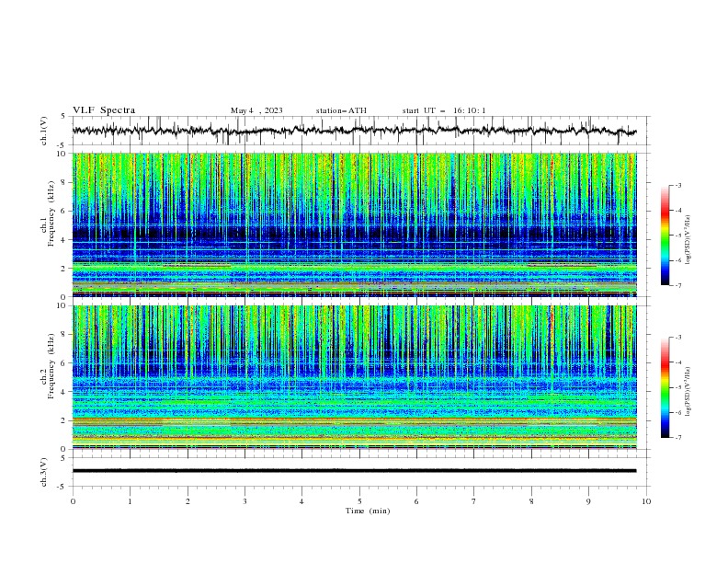
Task: Click the "VLF Spectra" title text
Action: (x=104, y=110)
